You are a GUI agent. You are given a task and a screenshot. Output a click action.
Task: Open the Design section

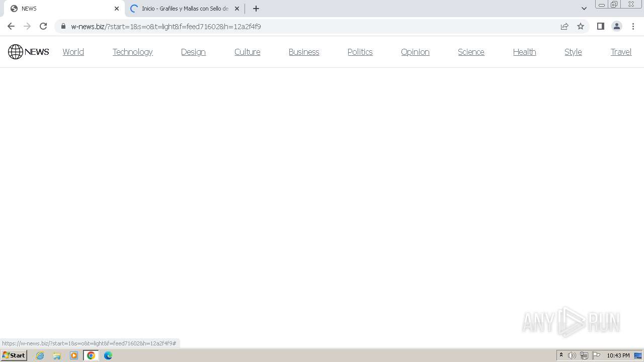click(x=193, y=52)
